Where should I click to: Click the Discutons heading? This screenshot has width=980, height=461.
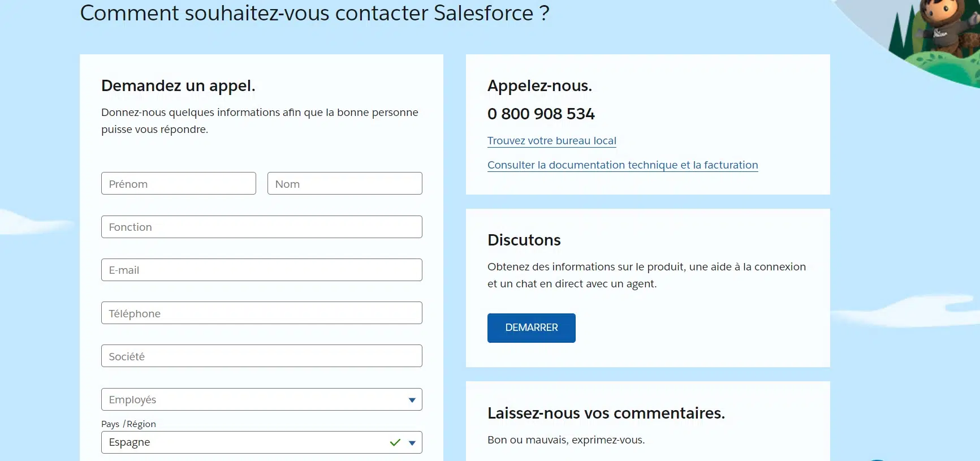(x=524, y=240)
